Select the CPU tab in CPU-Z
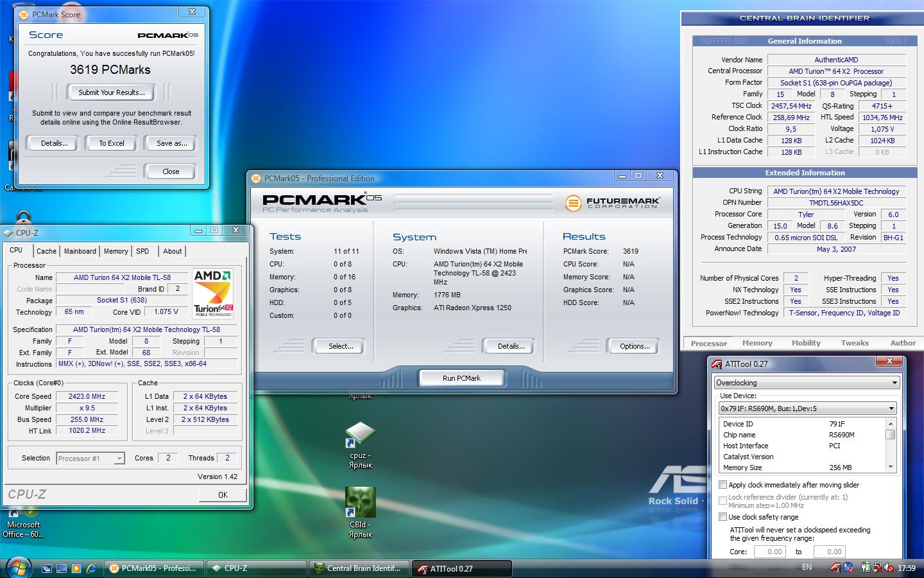This screenshot has height=578, width=924. (16, 250)
